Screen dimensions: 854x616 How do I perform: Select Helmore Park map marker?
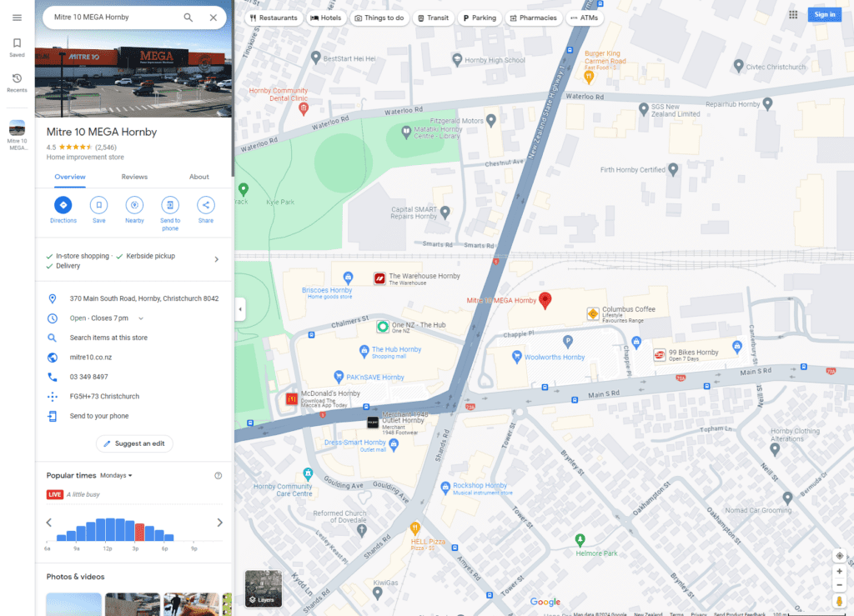[580, 540]
